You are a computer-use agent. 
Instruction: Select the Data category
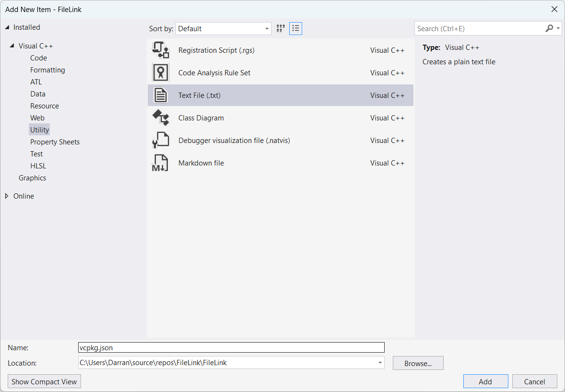click(x=38, y=94)
